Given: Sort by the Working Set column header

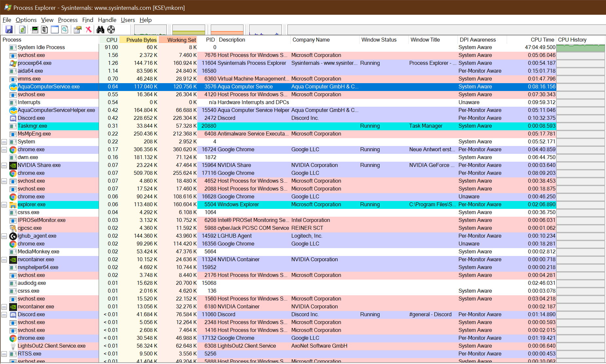Looking at the screenshot, I should point(181,40).
